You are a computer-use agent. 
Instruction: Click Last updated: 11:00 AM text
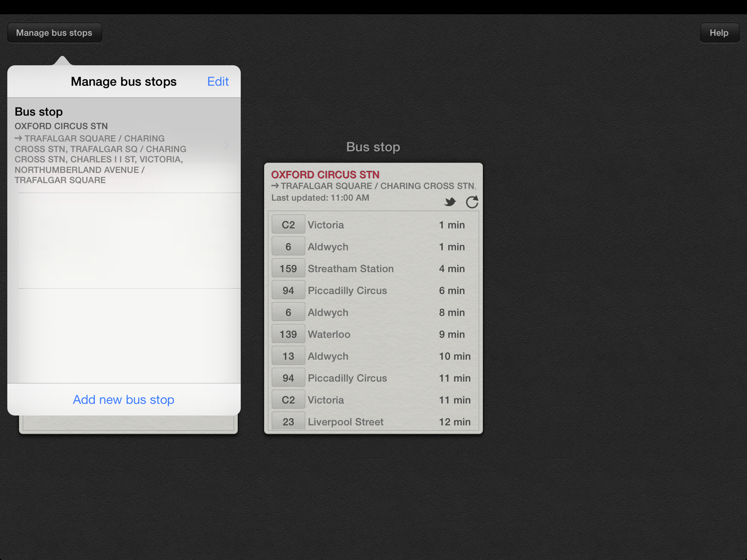[x=320, y=198]
